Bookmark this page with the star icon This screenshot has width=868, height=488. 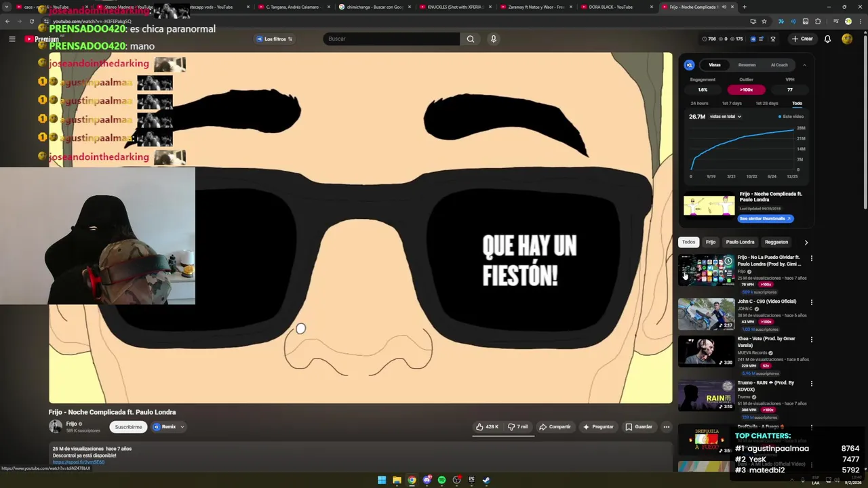pos(764,21)
